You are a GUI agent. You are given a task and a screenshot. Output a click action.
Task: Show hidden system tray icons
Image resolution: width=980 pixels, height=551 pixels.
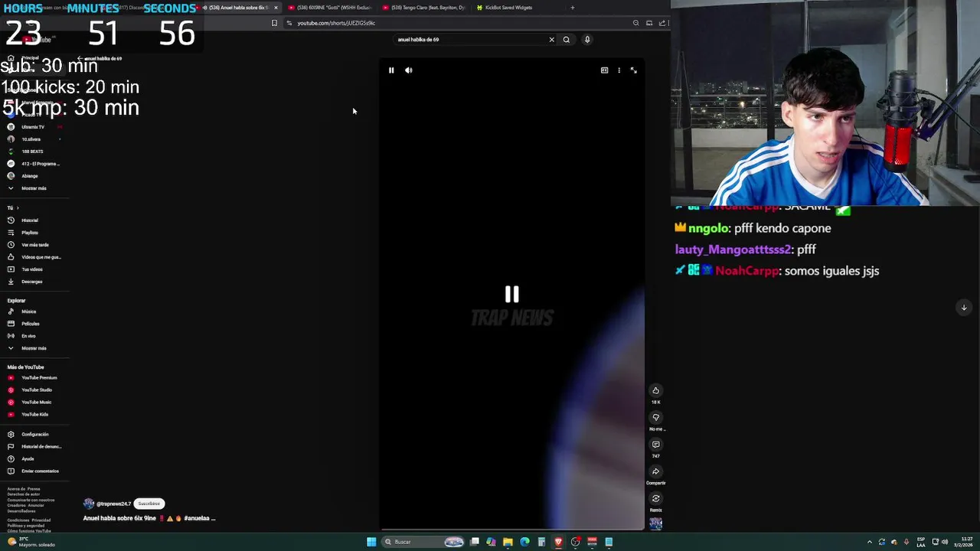point(869,542)
